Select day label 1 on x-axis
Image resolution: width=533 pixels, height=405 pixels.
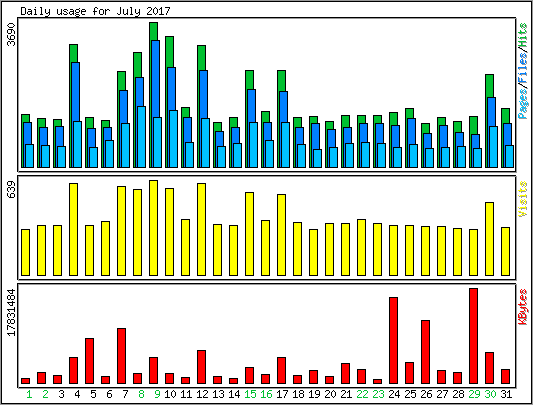(29, 394)
